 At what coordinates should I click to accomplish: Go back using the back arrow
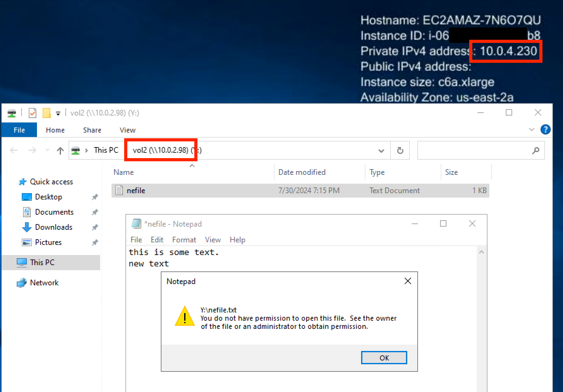pos(14,150)
